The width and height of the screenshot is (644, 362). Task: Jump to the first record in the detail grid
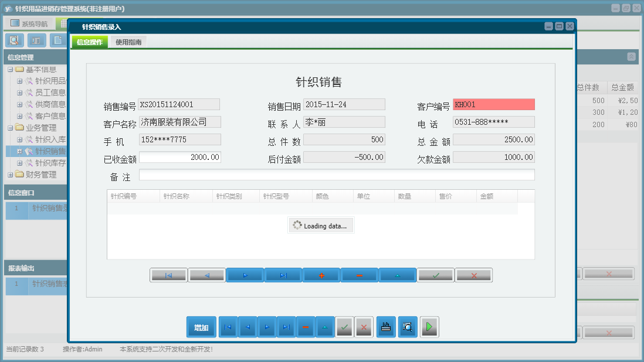(168, 275)
